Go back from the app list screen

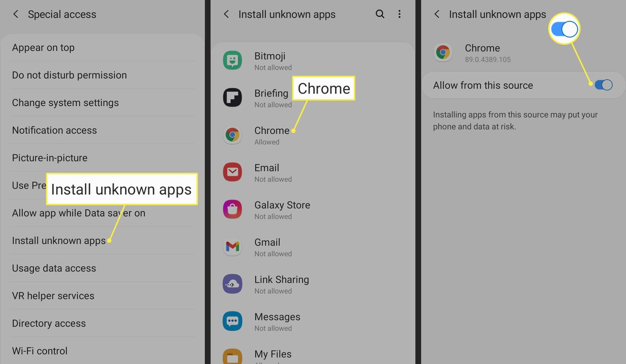pos(226,14)
